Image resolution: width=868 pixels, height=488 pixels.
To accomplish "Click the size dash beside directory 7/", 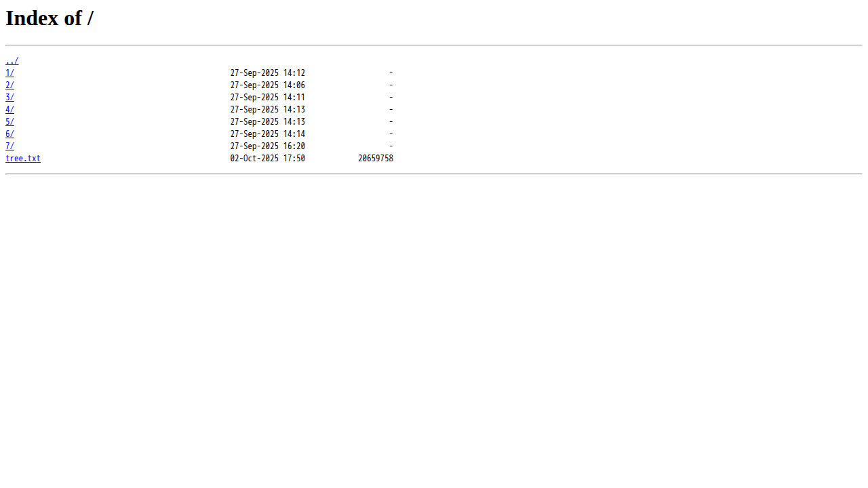I will (x=391, y=146).
